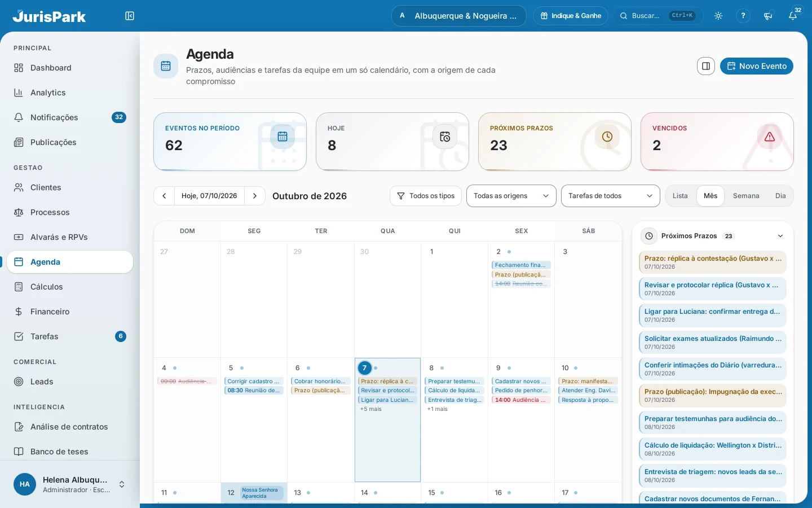
Task: Open Publicações in the sidebar
Action: pyautogui.click(x=70, y=142)
